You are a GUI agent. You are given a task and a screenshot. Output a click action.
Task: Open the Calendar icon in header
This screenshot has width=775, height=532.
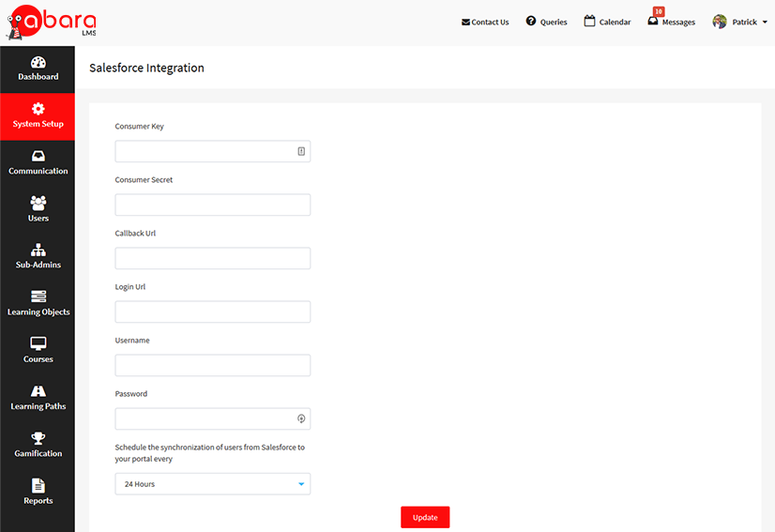click(589, 21)
